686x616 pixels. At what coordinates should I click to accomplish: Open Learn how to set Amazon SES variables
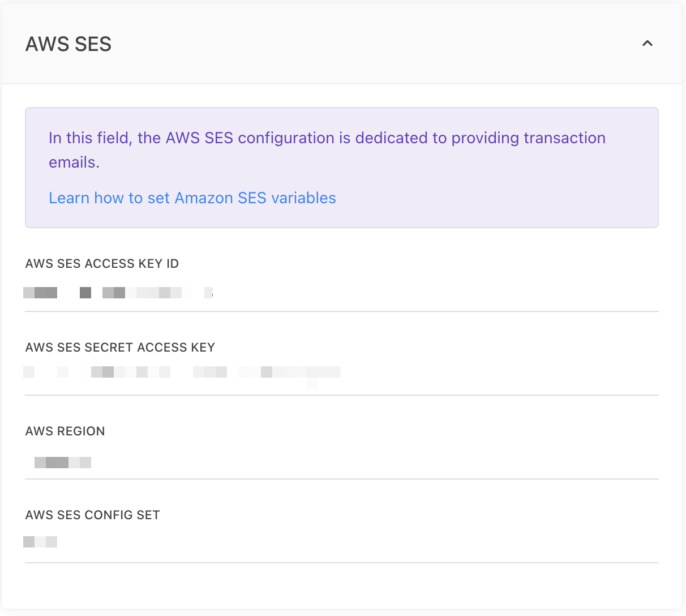tap(192, 198)
